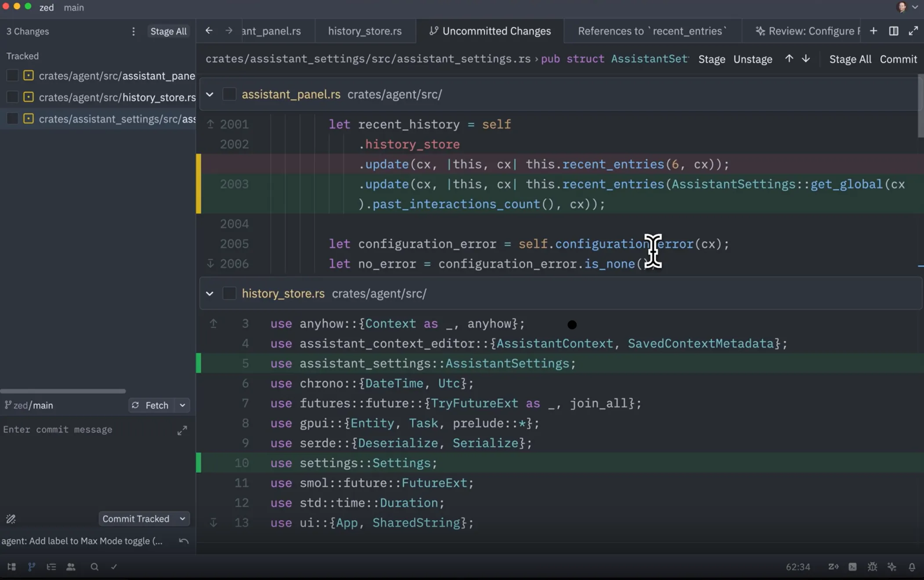Check the staging checkbox for history_store.rs
The image size is (924, 580).
pos(229,294)
